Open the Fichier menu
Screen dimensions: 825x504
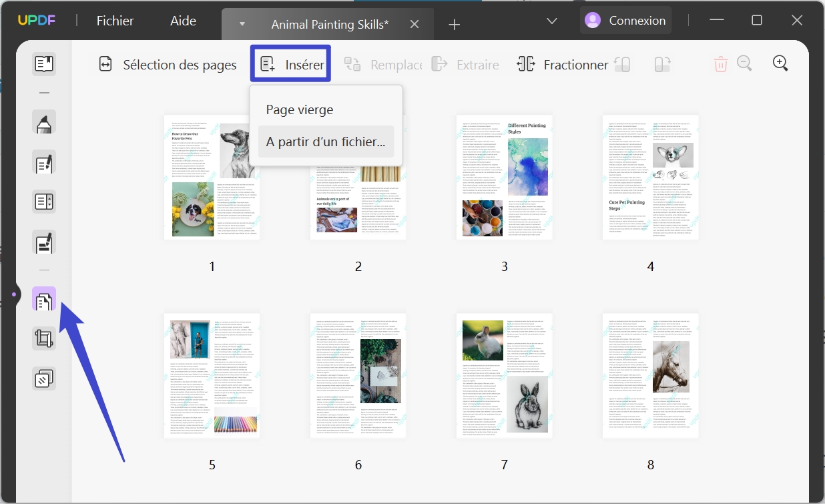tap(114, 21)
